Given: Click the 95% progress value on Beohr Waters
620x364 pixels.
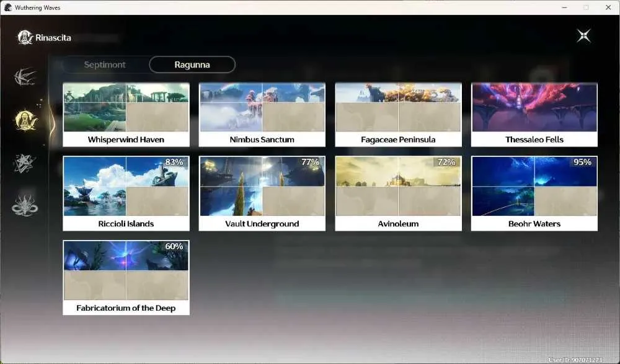Looking at the screenshot, I should point(582,162).
